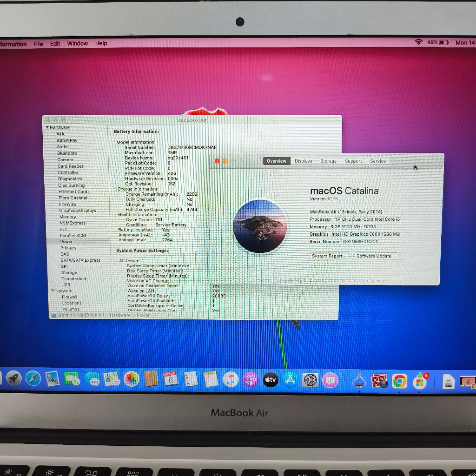The width and height of the screenshot is (476, 476).
Task: Open the App Store dock icon
Action: click(x=291, y=380)
